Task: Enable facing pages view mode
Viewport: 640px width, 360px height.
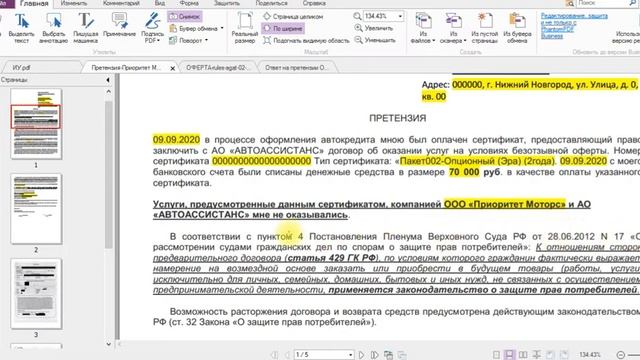Action: pyautogui.click(x=523, y=355)
